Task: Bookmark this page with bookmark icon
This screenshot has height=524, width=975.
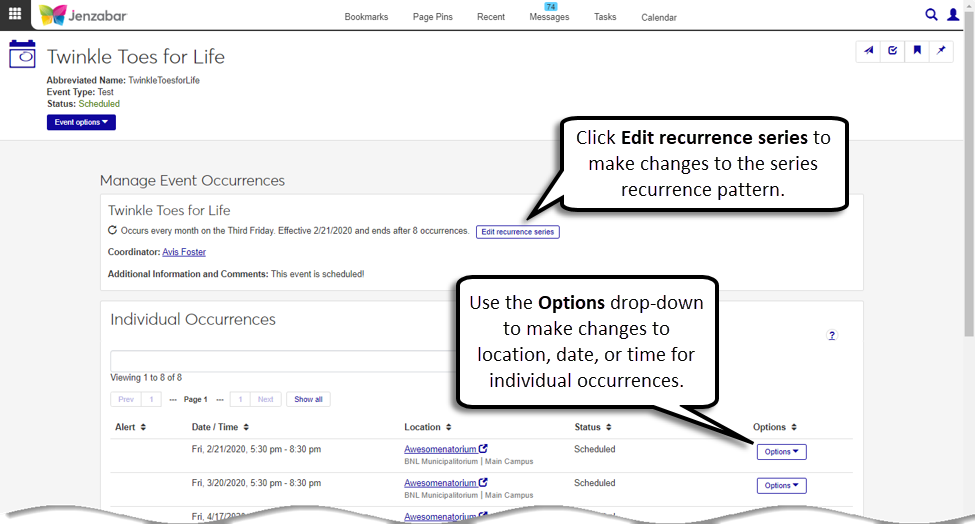Action: pos(916,52)
